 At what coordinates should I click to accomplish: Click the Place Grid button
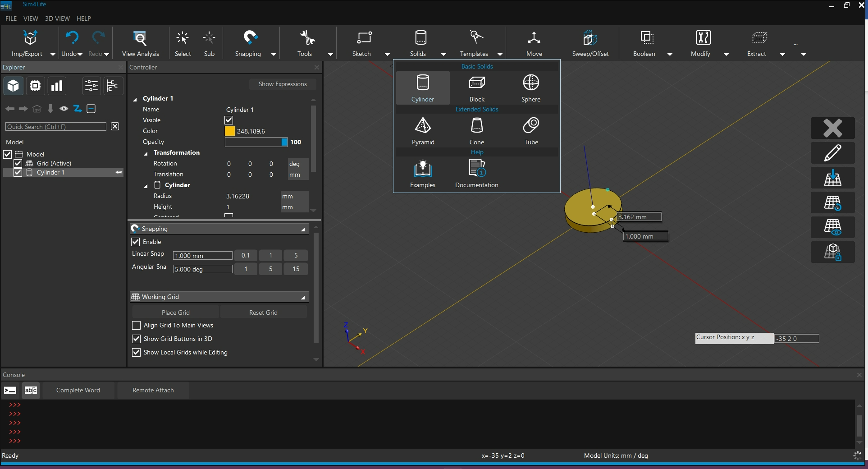click(175, 313)
